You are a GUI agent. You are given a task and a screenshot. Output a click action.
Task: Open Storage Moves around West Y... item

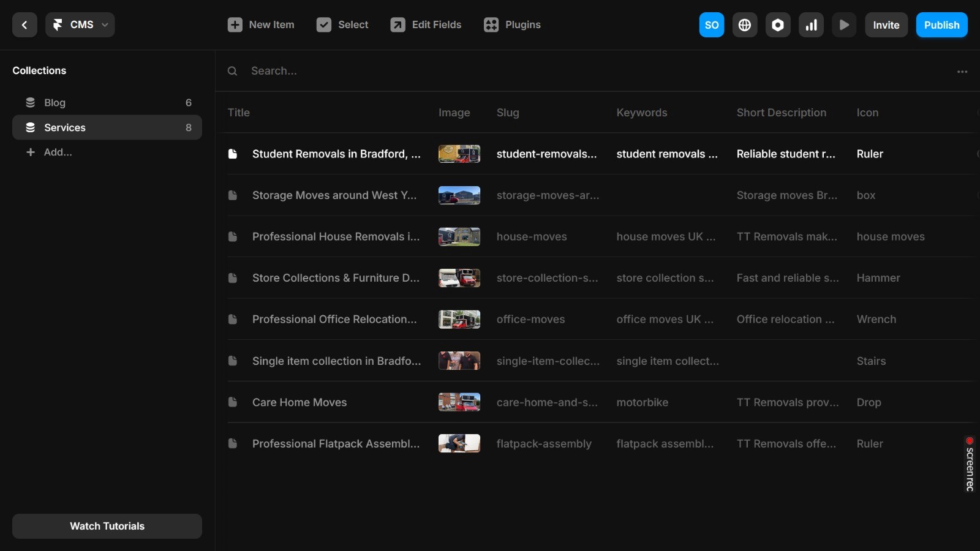tap(334, 195)
